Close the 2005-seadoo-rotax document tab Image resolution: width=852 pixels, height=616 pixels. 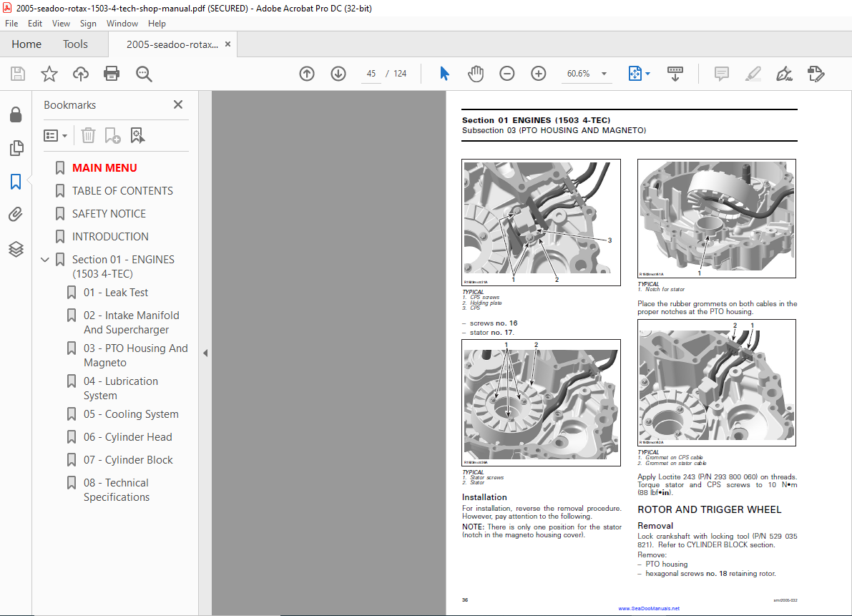point(227,44)
